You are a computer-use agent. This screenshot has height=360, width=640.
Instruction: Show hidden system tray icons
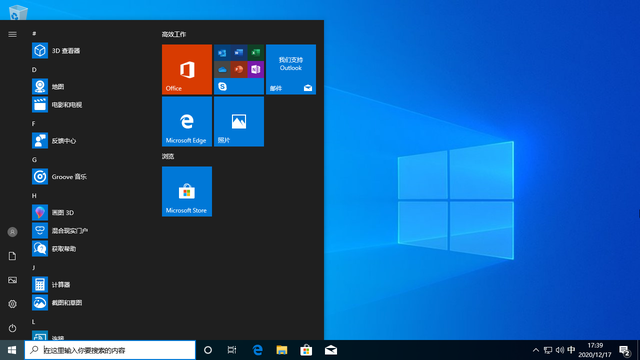pos(536,350)
